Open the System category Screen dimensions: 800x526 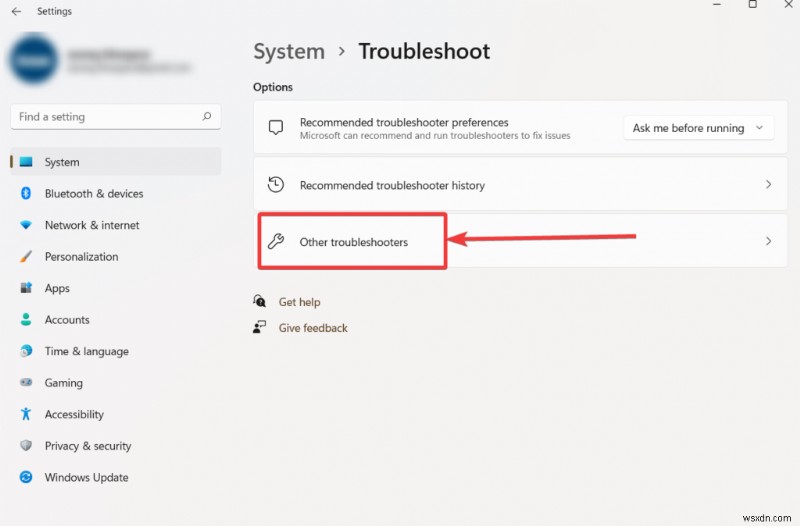coord(116,162)
